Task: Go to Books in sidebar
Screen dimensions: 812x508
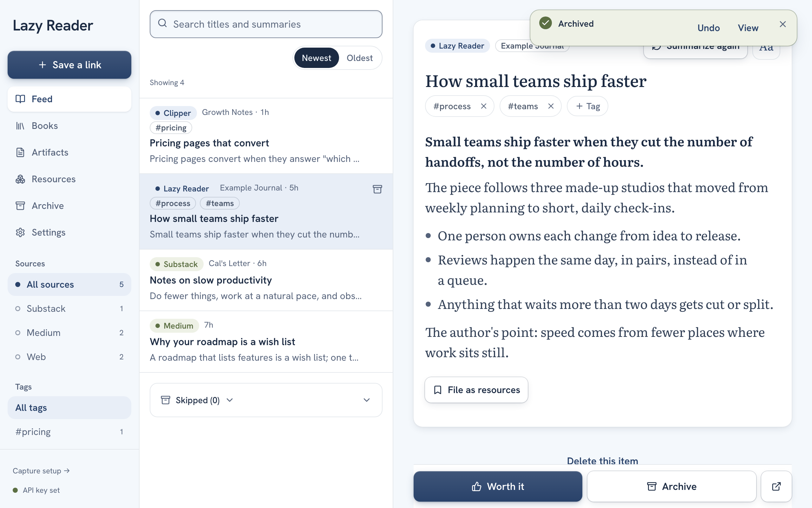Action: (x=69, y=126)
